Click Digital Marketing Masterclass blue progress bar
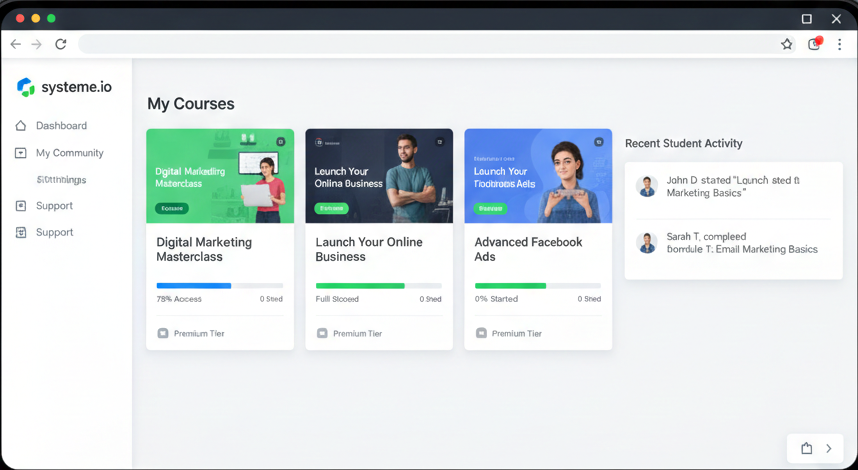 click(220, 286)
